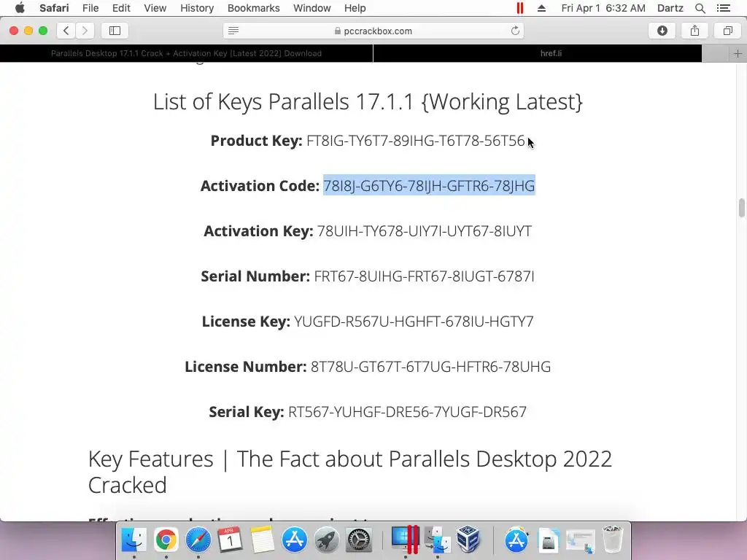Open the Edit menu
Viewport: 747px width, 560px height.
[121, 8]
